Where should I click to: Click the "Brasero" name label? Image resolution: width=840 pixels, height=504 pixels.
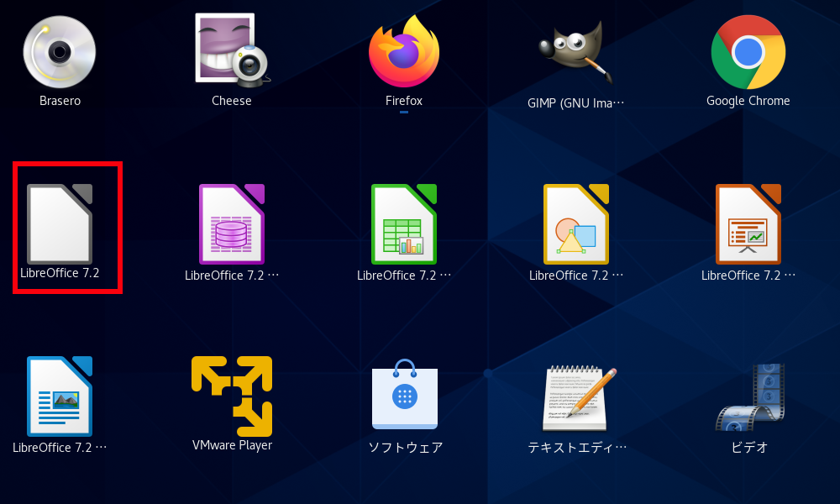click(60, 101)
